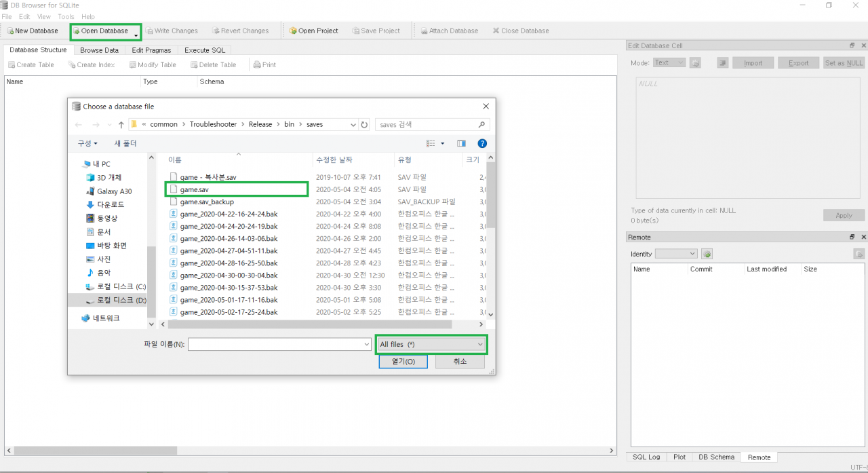Select the game.sav file
Viewport: 868px width, 473px height.
tap(194, 189)
